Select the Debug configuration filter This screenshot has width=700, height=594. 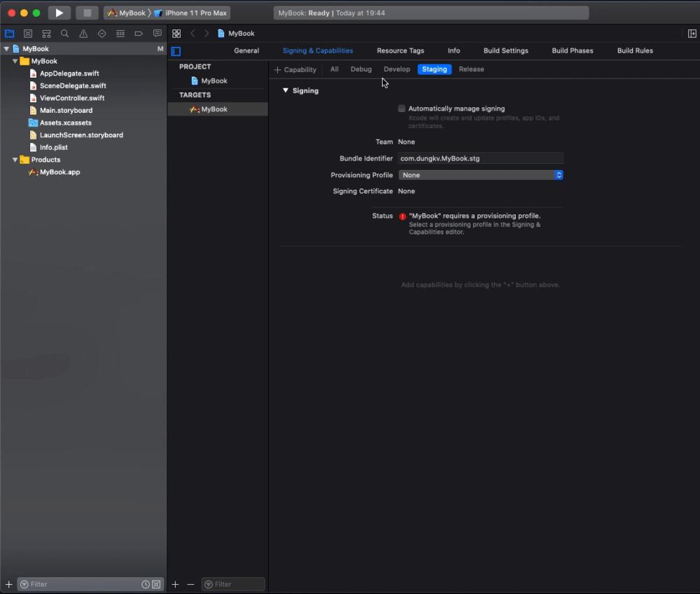[360, 69]
